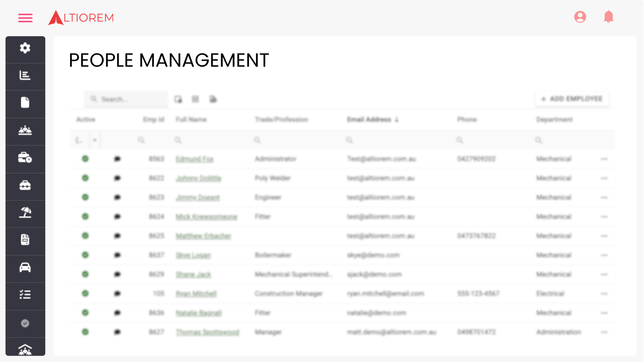Open the bar chart reports sidebar icon
The width and height of the screenshot is (644, 362).
tap(25, 75)
